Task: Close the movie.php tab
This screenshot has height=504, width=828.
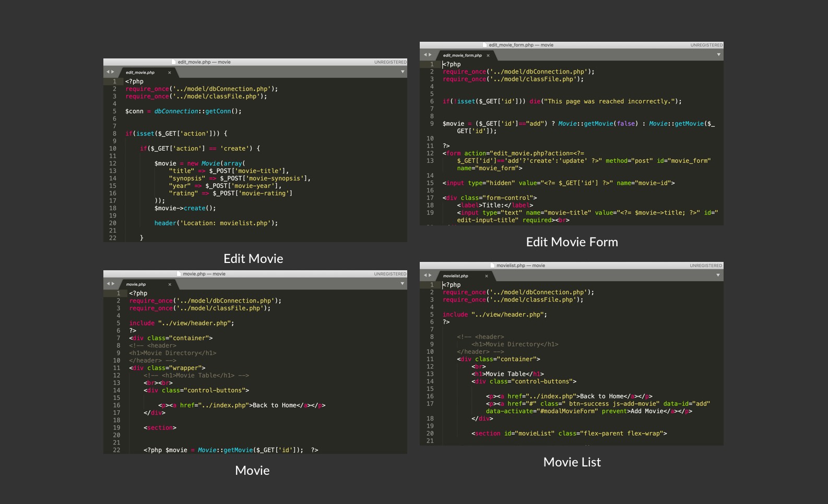Action: pyautogui.click(x=170, y=284)
